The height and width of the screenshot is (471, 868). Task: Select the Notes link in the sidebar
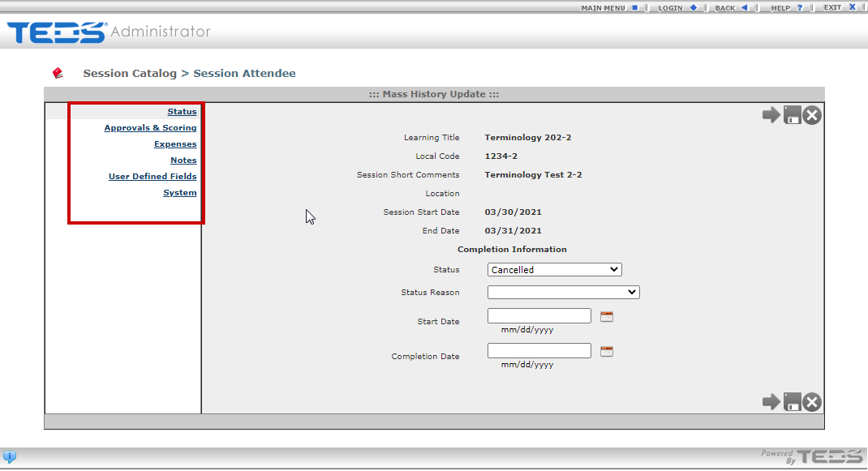click(x=183, y=161)
